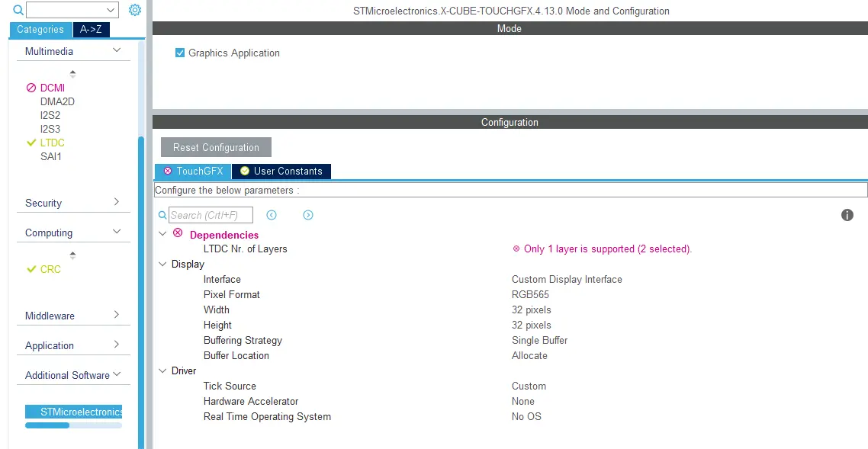Collapse the Display section
The height and width of the screenshot is (449, 868).
(x=162, y=265)
